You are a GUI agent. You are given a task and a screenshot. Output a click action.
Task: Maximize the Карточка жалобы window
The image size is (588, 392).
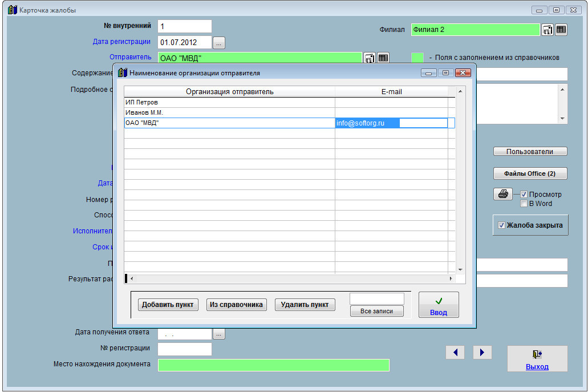[x=557, y=10]
